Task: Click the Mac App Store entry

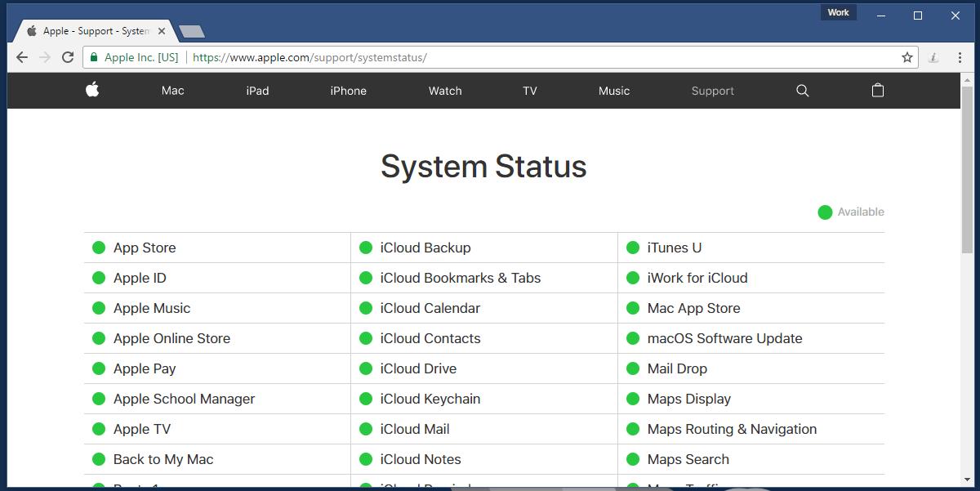Action: tap(694, 308)
